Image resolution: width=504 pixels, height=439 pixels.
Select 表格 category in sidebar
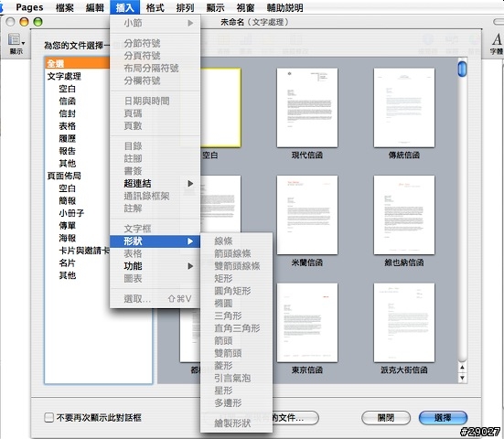tap(67, 126)
